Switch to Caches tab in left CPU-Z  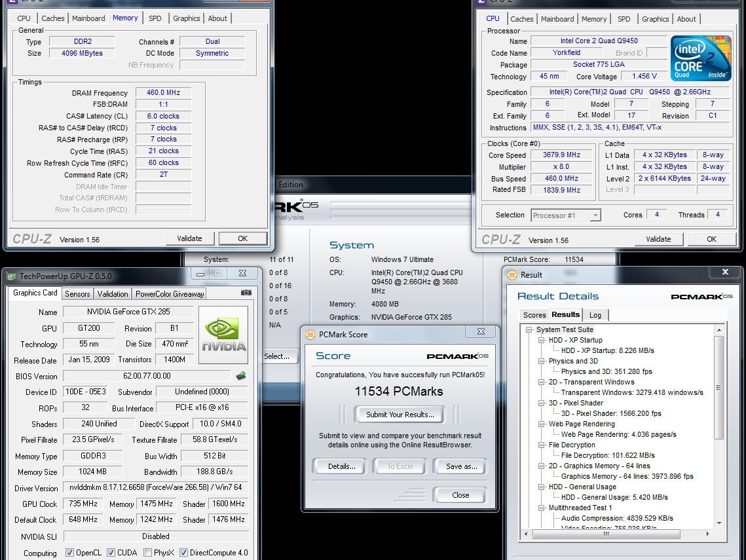coord(53,18)
